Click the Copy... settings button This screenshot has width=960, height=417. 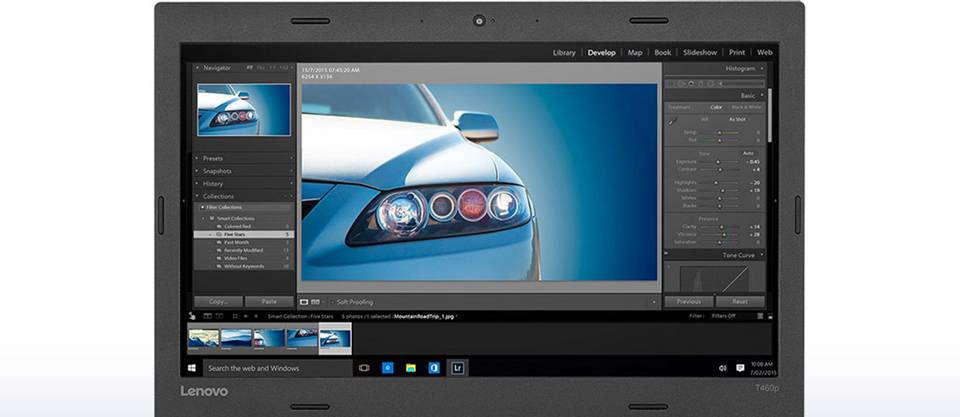(x=218, y=301)
